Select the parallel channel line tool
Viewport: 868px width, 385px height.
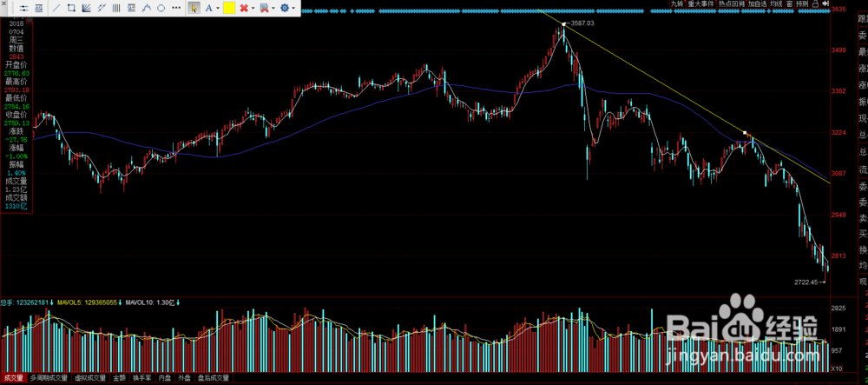tap(102, 9)
